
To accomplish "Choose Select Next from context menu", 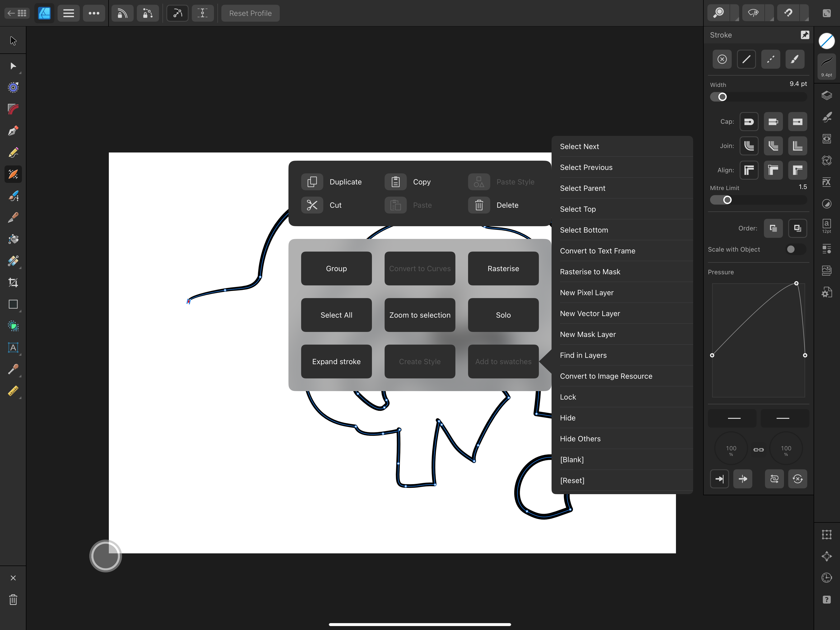I will (622, 147).
